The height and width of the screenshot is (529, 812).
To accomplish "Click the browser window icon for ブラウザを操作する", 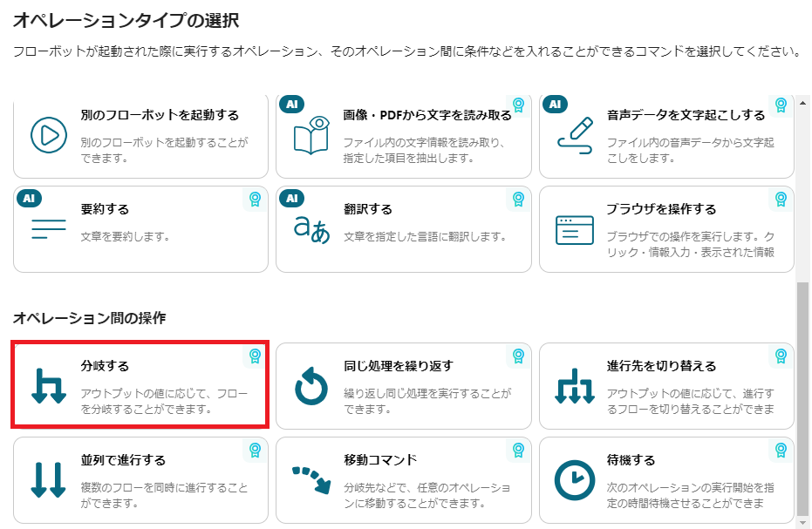I will [575, 230].
